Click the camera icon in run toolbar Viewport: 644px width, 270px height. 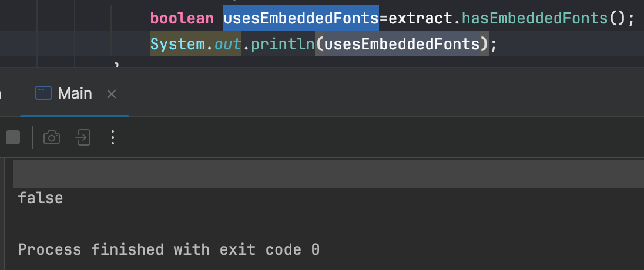[x=52, y=137]
